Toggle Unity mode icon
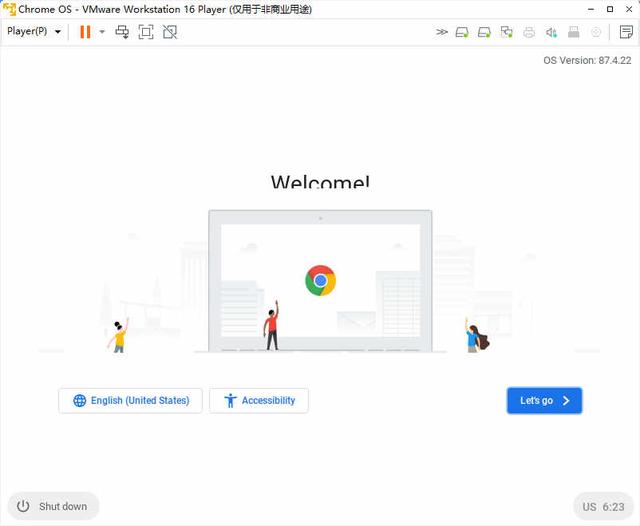The image size is (640, 526). pos(170,32)
